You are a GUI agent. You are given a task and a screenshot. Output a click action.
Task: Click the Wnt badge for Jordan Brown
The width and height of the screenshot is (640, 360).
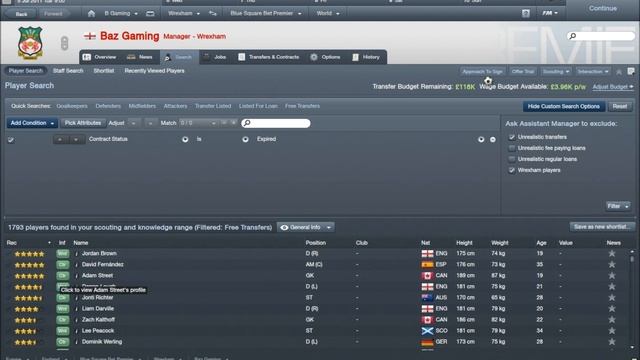[62, 253]
